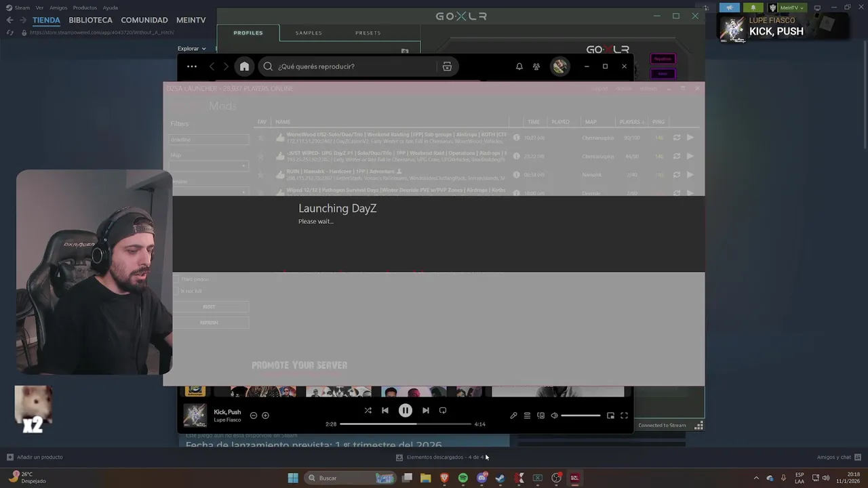Sort server list by PING column

pos(658,122)
